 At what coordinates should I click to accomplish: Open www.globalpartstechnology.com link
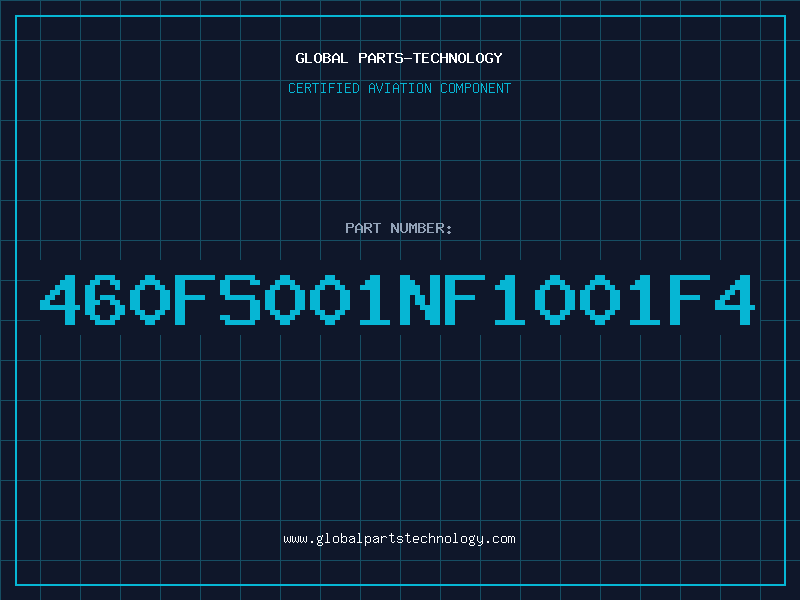399,539
